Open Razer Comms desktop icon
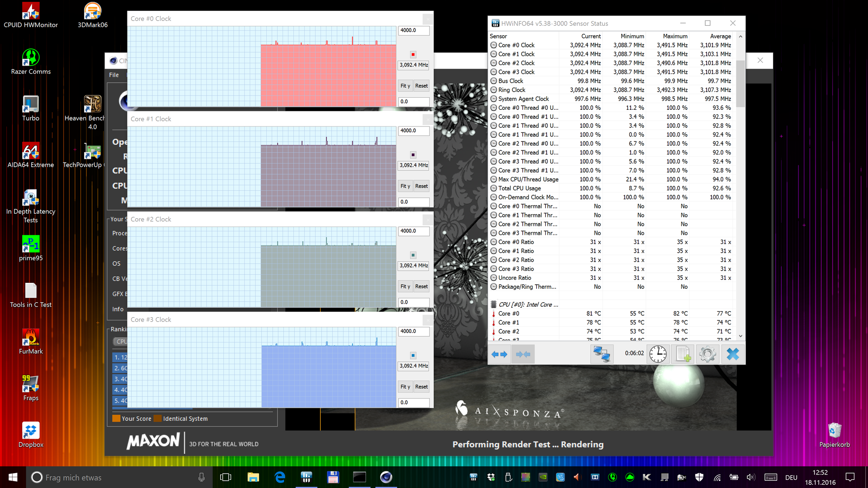This screenshot has height=488, width=868. [31, 62]
